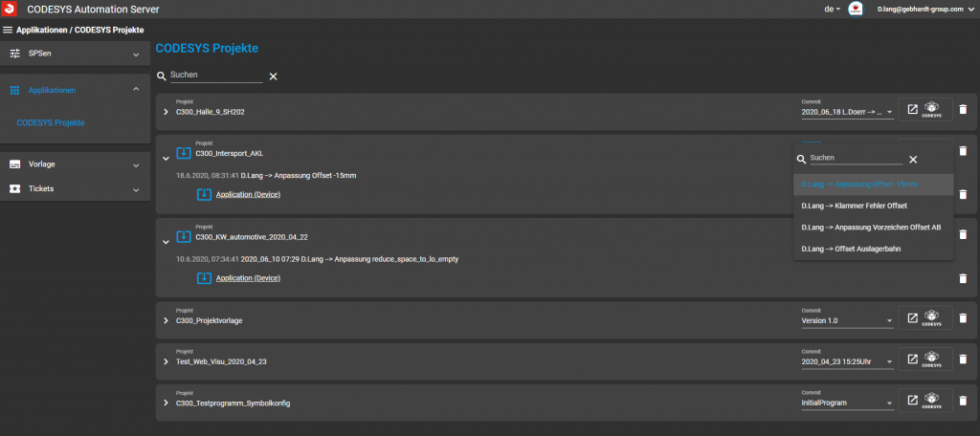980x436 pixels.
Task: Open CODESYS Projekte in sidebar
Action: [x=51, y=122]
